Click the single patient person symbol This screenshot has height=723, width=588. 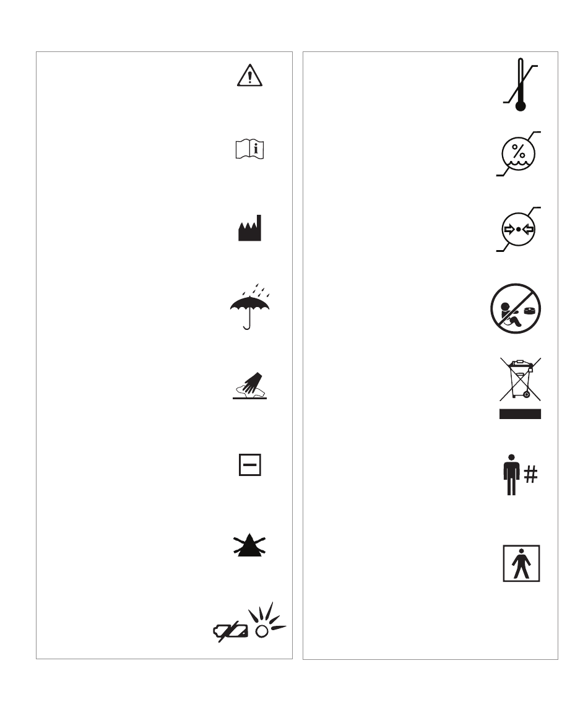tap(511, 475)
